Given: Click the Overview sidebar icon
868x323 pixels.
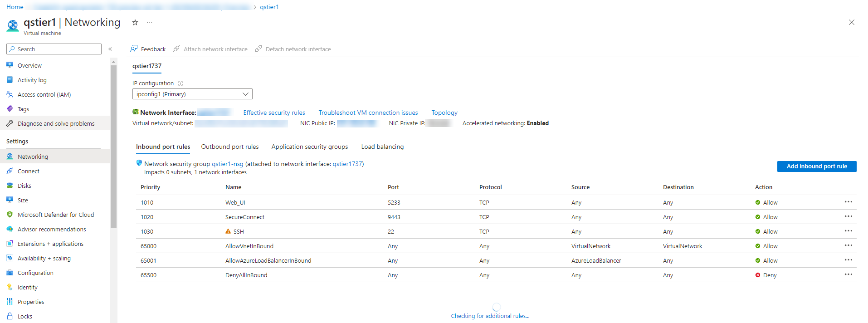Looking at the screenshot, I should [x=10, y=65].
